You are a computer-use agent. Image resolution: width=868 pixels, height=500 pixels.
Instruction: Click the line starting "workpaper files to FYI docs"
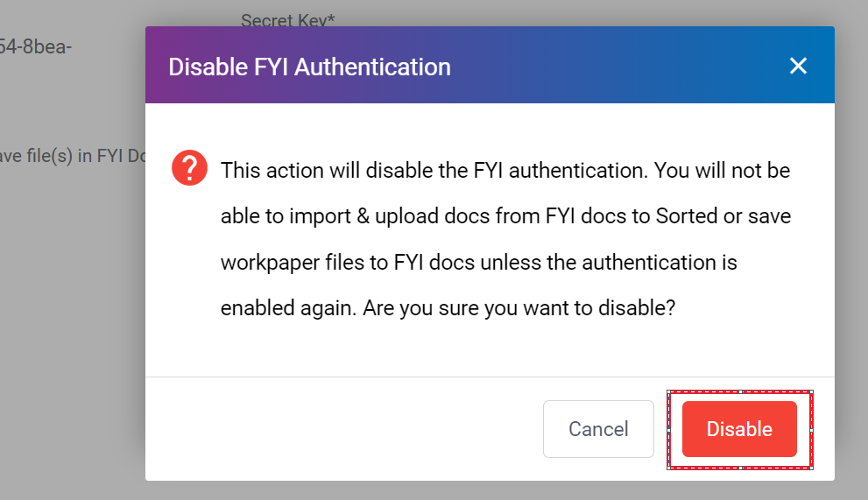[478, 262]
